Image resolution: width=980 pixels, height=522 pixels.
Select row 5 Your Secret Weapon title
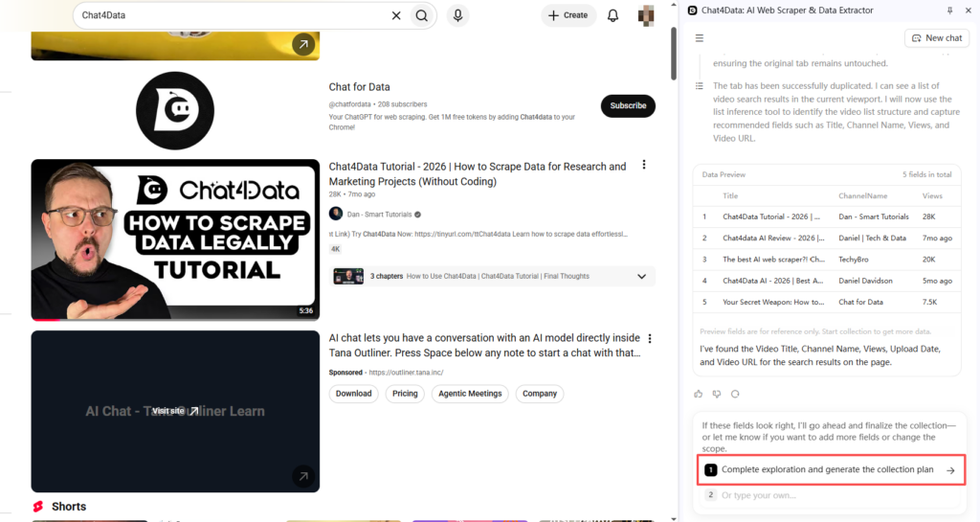click(x=773, y=302)
